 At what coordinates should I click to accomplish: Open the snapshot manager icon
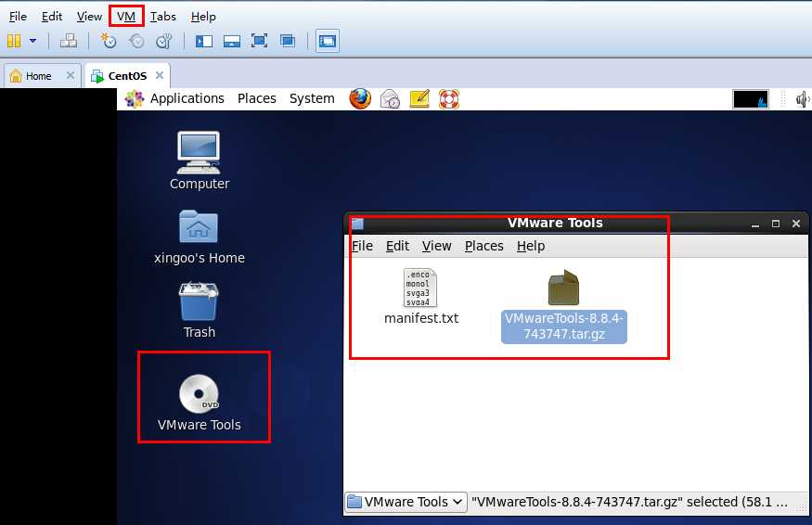point(164,41)
